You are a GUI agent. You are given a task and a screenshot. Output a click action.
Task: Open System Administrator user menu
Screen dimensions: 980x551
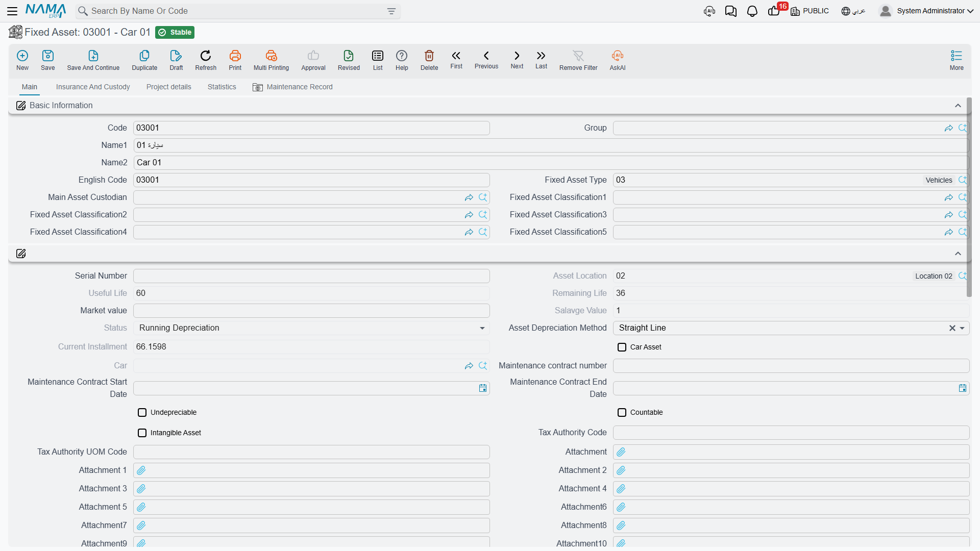(926, 11)
